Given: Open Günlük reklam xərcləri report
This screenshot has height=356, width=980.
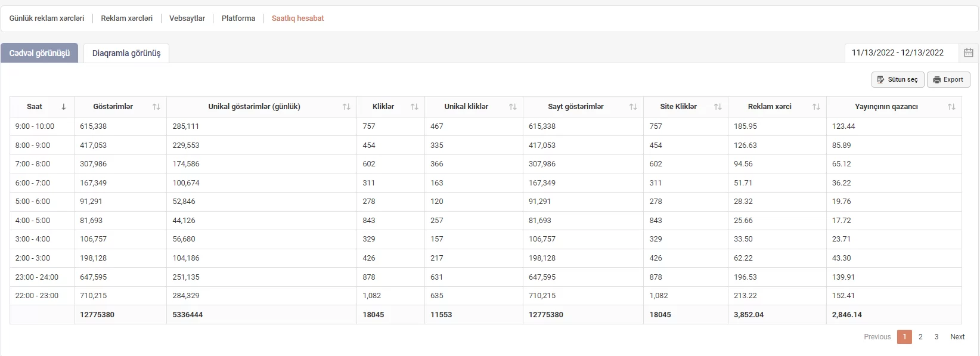Looking at the screenshot, I should pos(46,18).
